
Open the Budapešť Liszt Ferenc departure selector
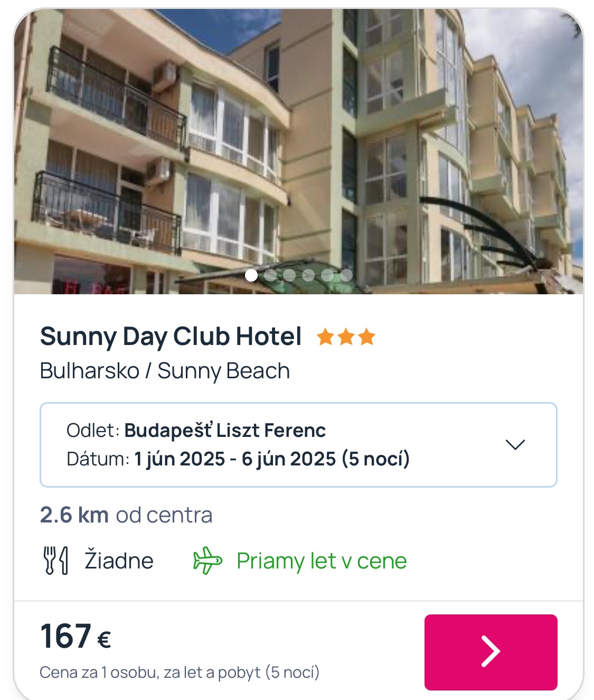pyautogui.click(x=224, y=431)
